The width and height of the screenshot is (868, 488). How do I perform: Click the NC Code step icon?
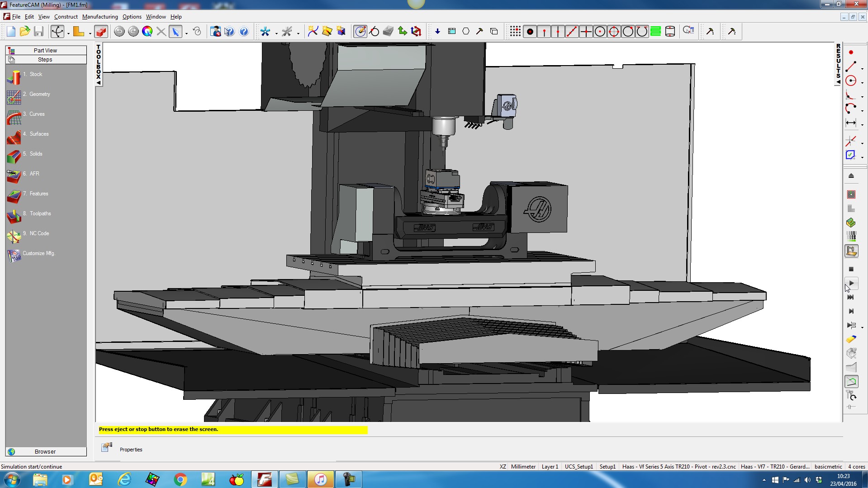coord(14,236)
